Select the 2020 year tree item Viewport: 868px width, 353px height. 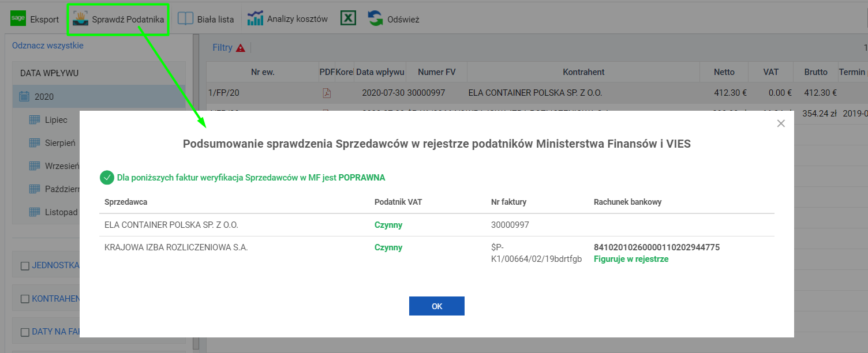(99, 97)
